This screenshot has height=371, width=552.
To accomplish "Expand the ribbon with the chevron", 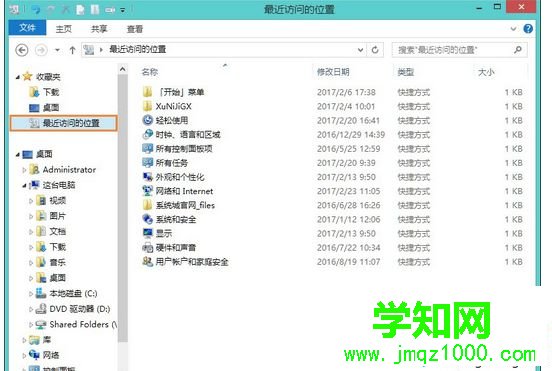I will pyautogui.click(x=513, y=29).
